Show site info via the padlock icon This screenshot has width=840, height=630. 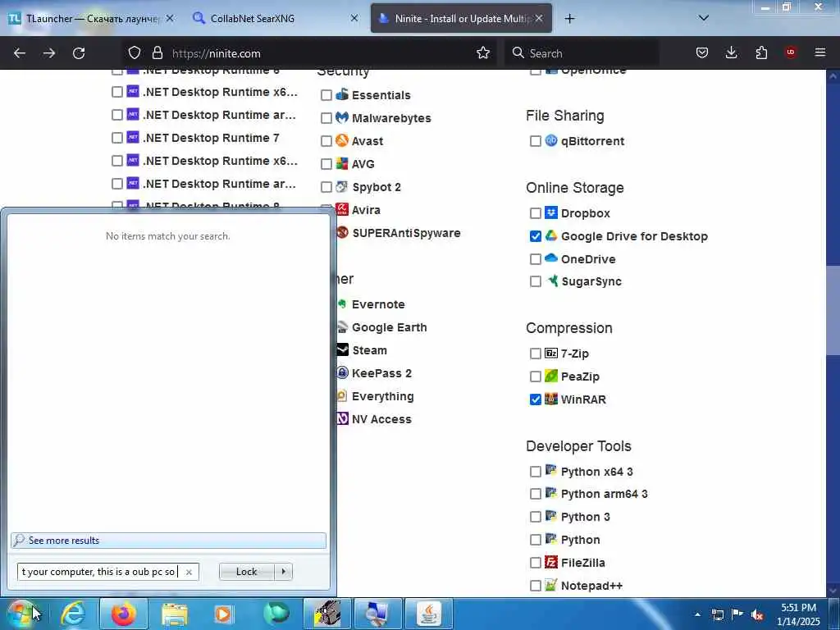pos(157,53)
